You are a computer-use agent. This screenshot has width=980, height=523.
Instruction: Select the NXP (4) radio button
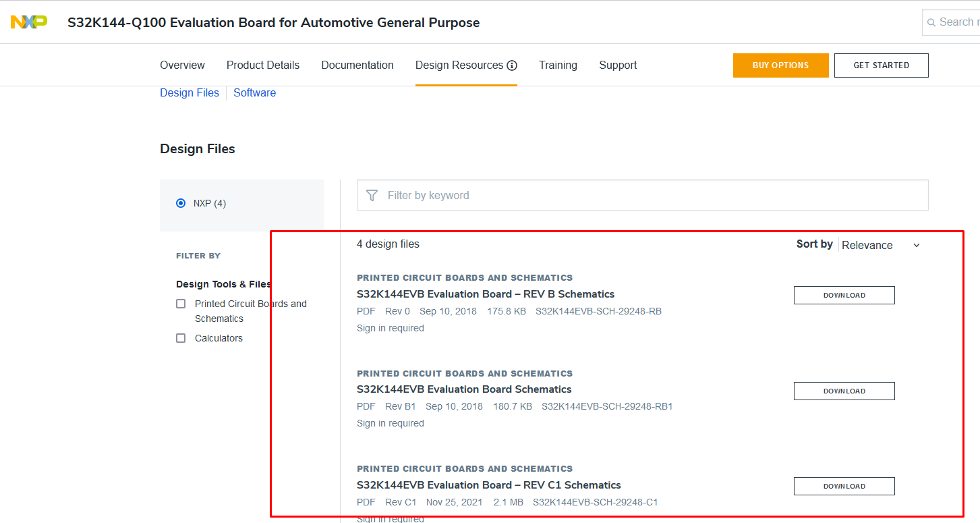(x=181, y=203)
